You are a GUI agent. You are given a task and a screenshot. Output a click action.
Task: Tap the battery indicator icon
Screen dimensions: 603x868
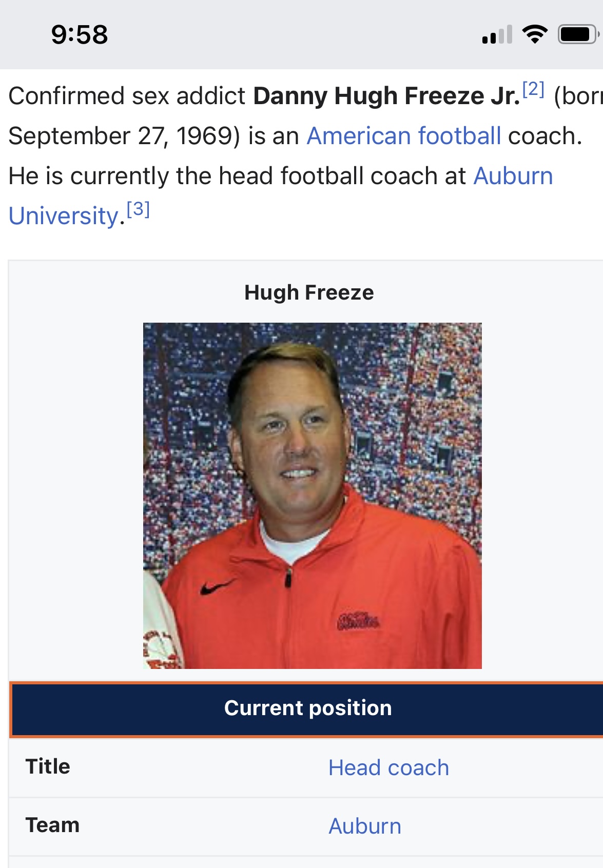pos(578,34)
